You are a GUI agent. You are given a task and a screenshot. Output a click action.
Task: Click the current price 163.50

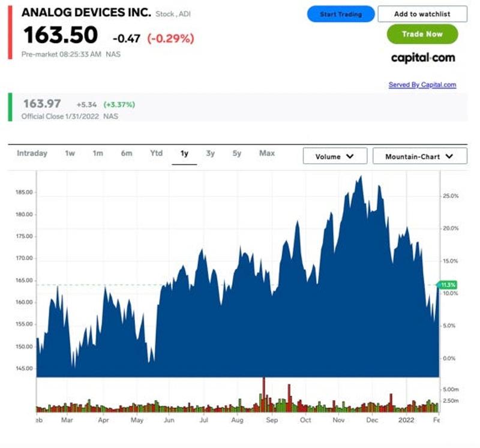[x=61, y=35]
